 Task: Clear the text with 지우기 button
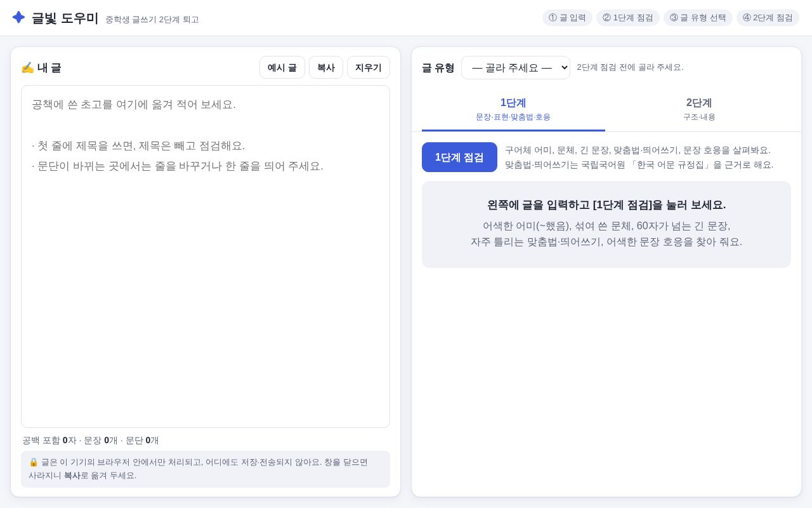pos(369,67)
